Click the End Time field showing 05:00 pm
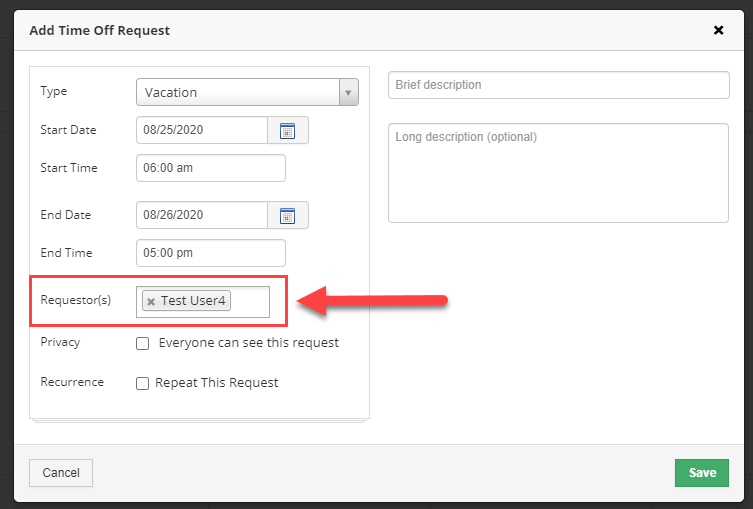This screenshot has height=509, width=753. click(211, 253)
